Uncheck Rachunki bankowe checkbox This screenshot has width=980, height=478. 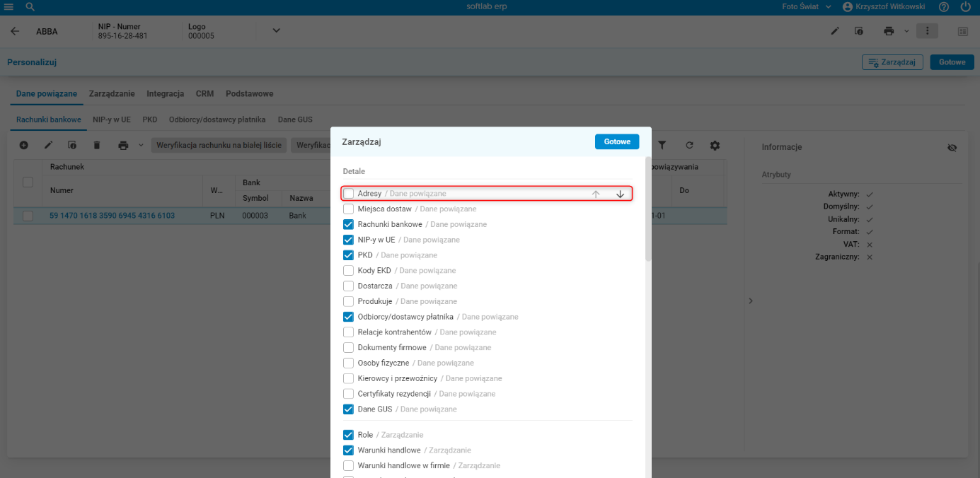348,224
